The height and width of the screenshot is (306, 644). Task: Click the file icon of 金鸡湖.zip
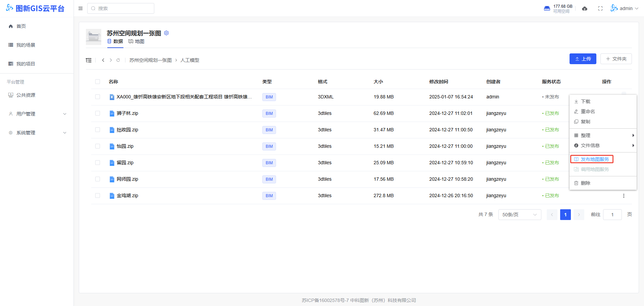click(x=112, y=196)
